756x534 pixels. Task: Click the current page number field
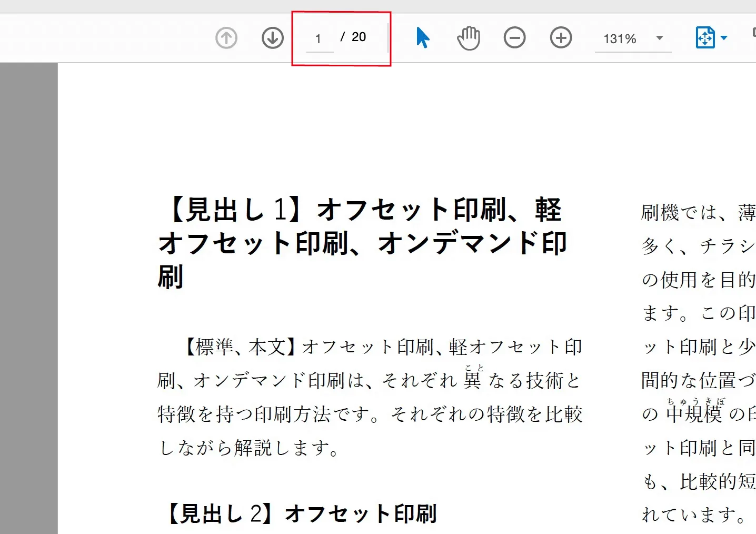[319, 39]
